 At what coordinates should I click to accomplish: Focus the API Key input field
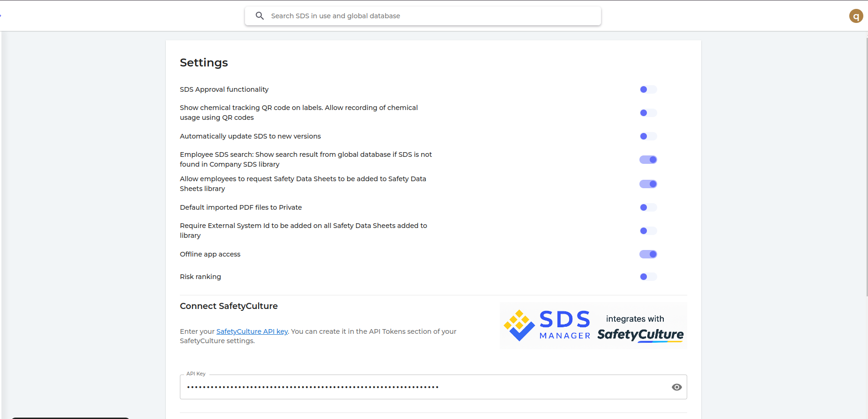click(422, 387)
